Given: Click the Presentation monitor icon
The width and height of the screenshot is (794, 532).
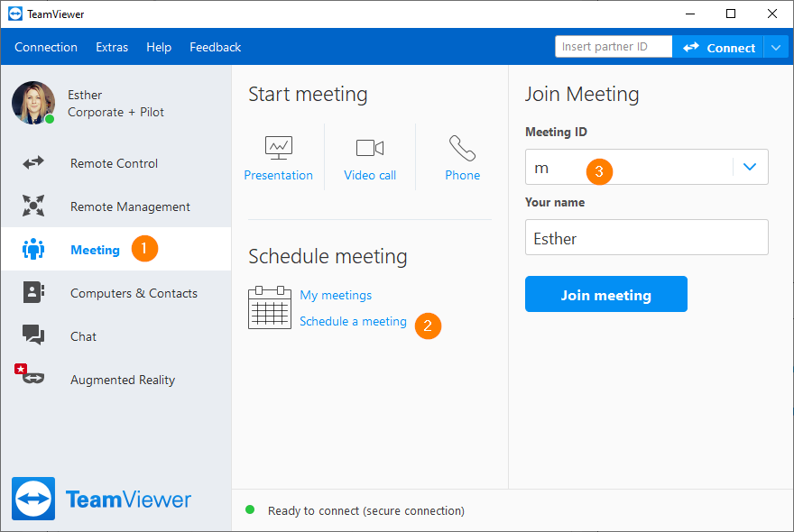Looking at the screenshot, I should tap(279, 148).
